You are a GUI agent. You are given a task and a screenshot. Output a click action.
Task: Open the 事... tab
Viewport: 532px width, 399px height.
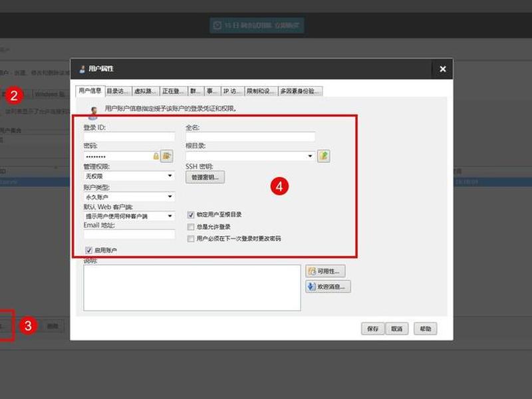click(212, 91)
